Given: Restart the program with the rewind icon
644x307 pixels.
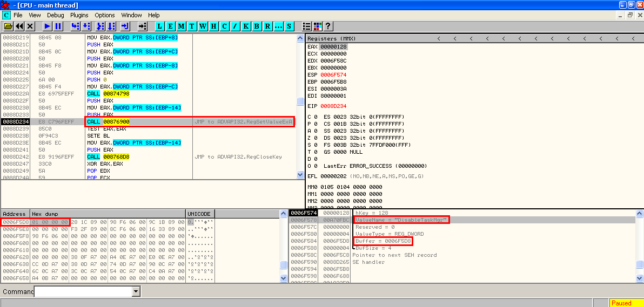Looking at the screenshot, I should tap(19, 26).
